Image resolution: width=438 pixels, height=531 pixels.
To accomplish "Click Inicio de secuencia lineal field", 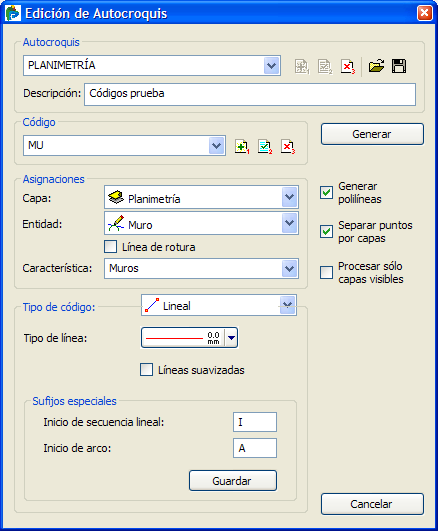I will tap(255, 422).
